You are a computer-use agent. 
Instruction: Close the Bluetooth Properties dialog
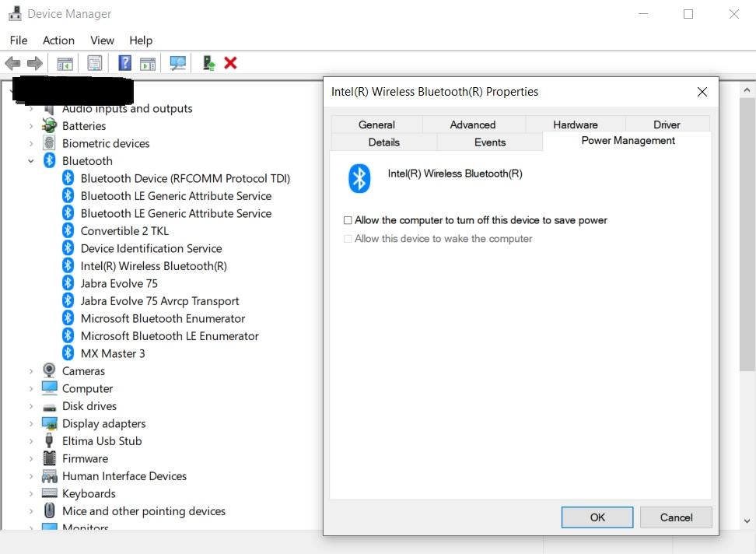[x=702, y=92]
